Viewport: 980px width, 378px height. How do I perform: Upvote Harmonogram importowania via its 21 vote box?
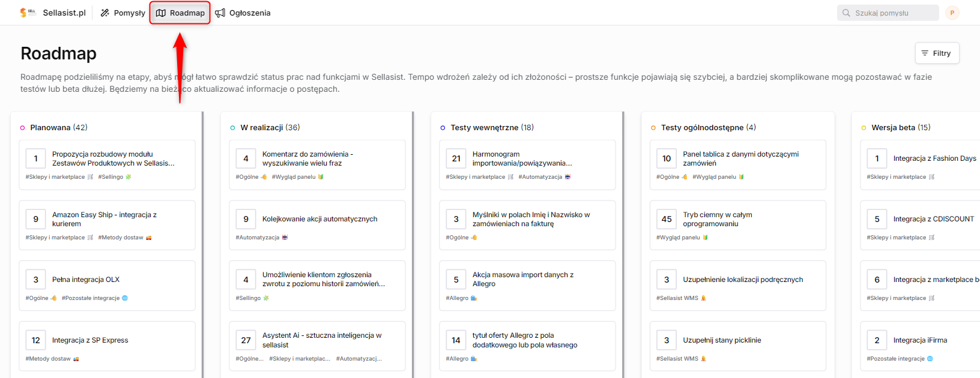tap(456, 158)
